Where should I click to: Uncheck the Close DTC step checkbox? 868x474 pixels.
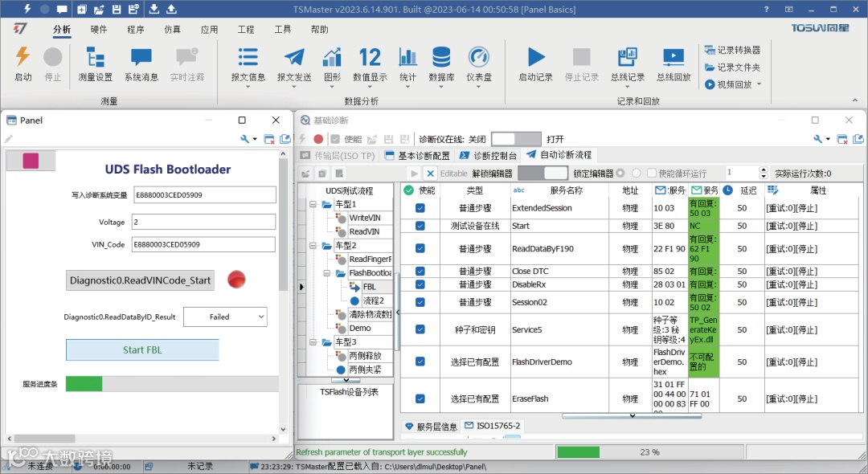click(x=420, y=271)
